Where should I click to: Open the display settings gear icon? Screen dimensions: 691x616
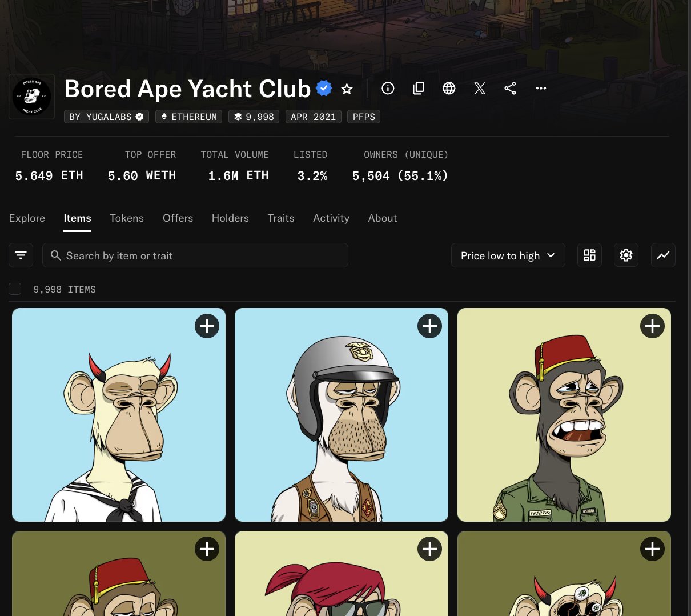626,255
